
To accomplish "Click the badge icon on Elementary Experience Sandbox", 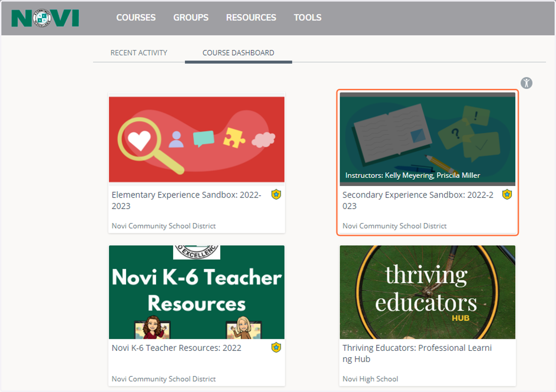I will [x=276, y=194].
